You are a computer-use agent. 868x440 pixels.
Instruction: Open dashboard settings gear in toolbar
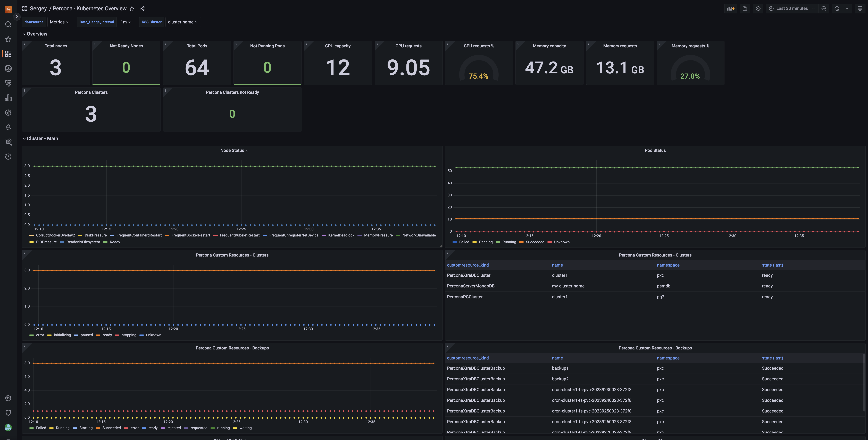coord(758,9)
